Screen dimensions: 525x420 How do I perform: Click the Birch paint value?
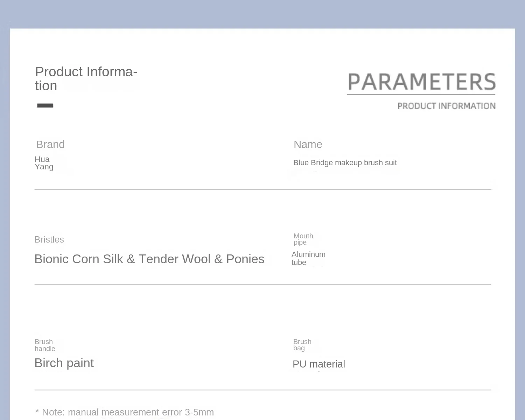(64, 363)
